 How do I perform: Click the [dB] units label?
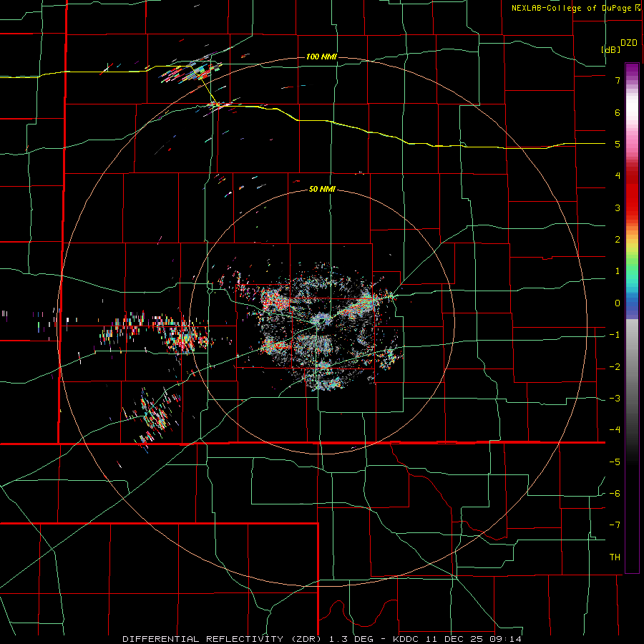point(611,49)
